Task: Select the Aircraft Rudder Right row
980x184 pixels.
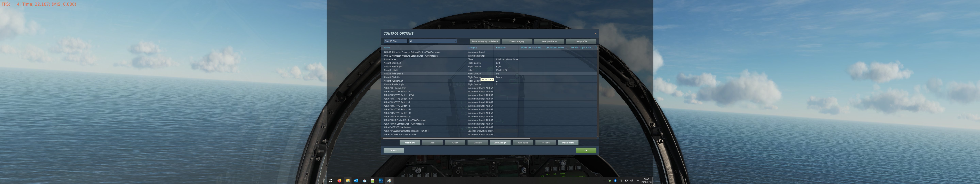Action: point(489,84)
